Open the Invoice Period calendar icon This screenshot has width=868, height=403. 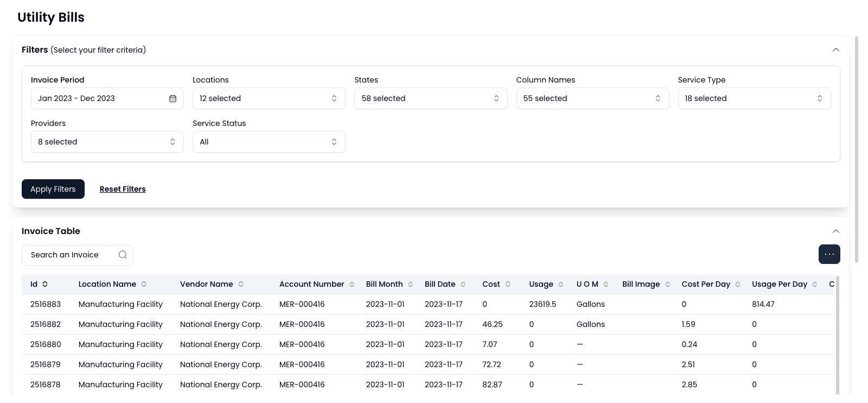tap(173, 98)
